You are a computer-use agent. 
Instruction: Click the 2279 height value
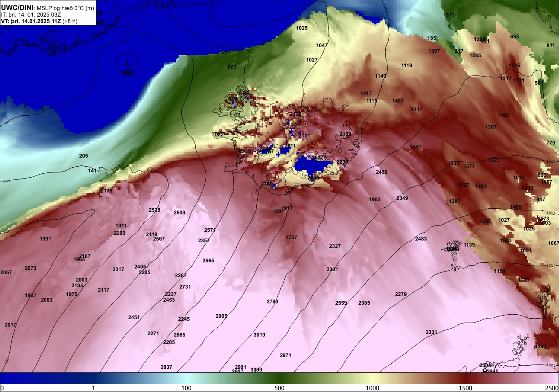401,294
